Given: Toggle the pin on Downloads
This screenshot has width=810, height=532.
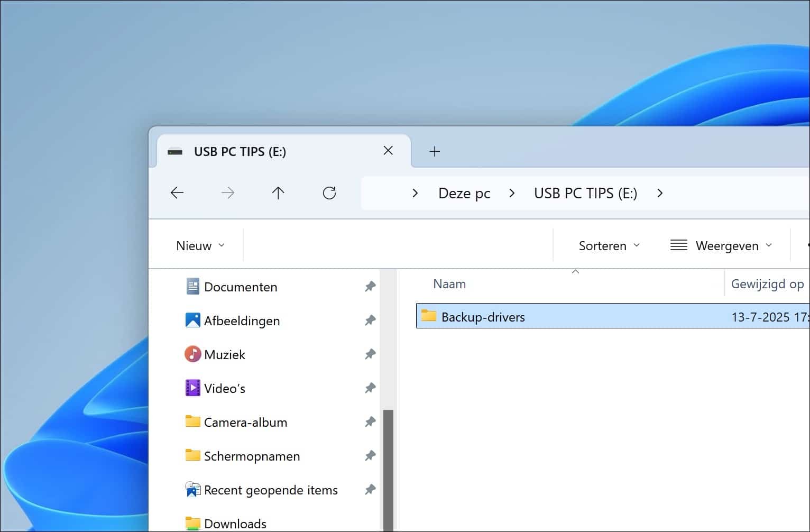Looking at the screenshot, I should (370, 524).
